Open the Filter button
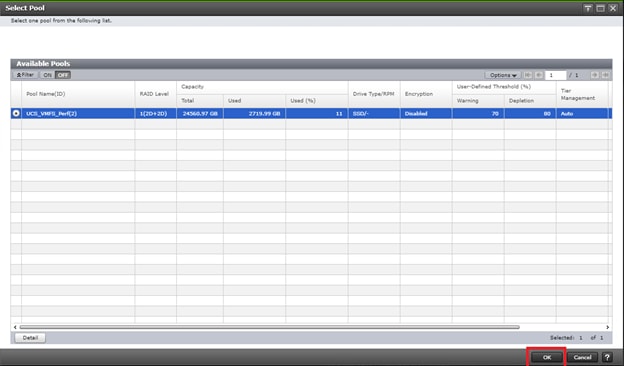The width and height of the screenshot is (624, 366). coord(25,75)
